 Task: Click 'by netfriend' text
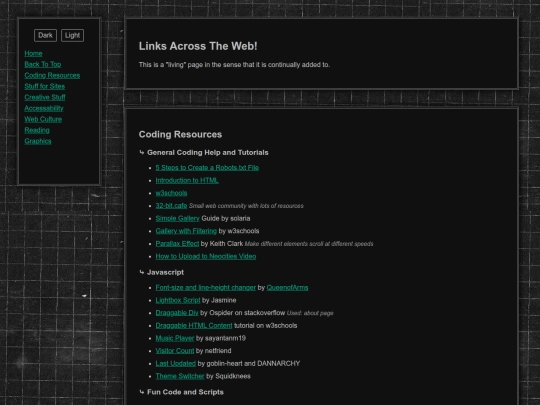tap(214, 351)
